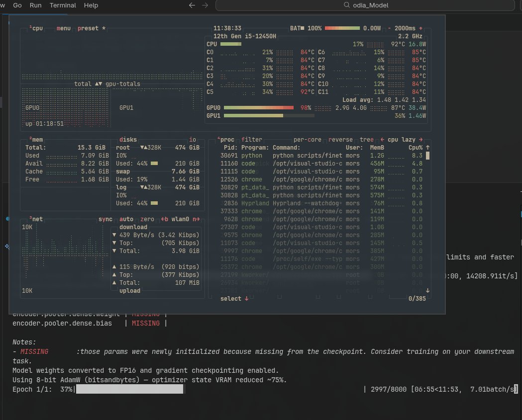Click the wlan0 interface name
Image resolution: width=522 pixels, height=420 pixels.
(x=180, y=219)
